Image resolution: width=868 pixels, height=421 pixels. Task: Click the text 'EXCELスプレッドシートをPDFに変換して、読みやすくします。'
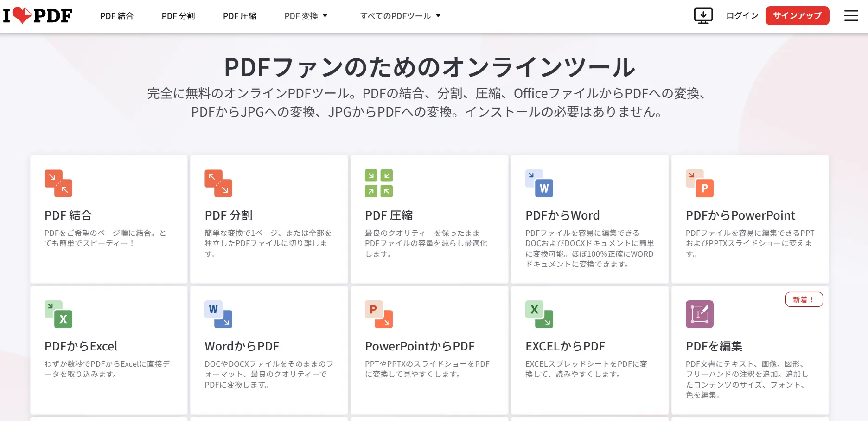[587, 369]
